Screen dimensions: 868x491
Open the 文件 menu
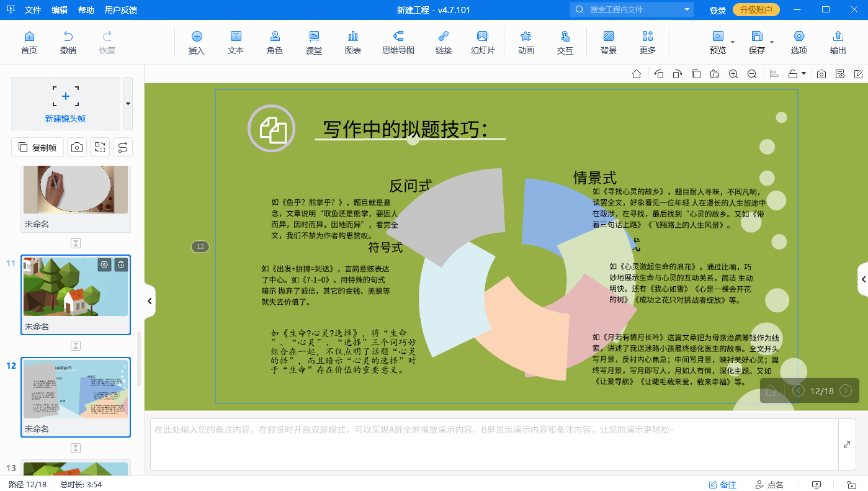[x=33, y=10]
